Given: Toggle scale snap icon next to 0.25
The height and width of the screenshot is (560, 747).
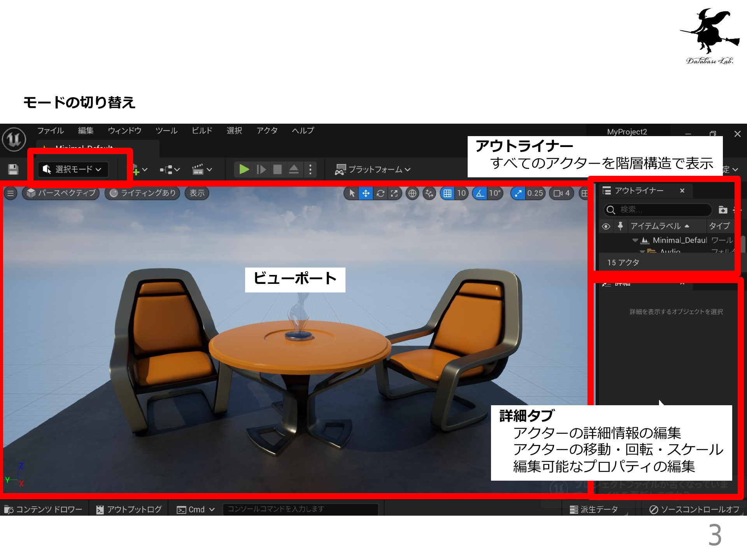Looking at the screenshot, I should [518, 193].
